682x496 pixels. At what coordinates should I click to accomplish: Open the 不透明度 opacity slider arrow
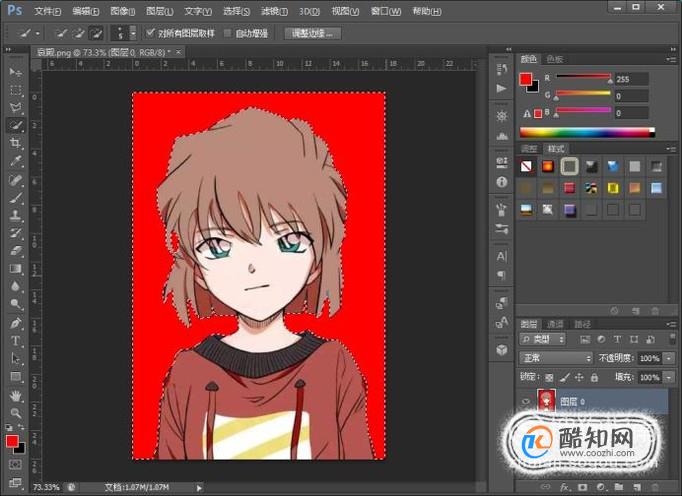pos(669,358)
